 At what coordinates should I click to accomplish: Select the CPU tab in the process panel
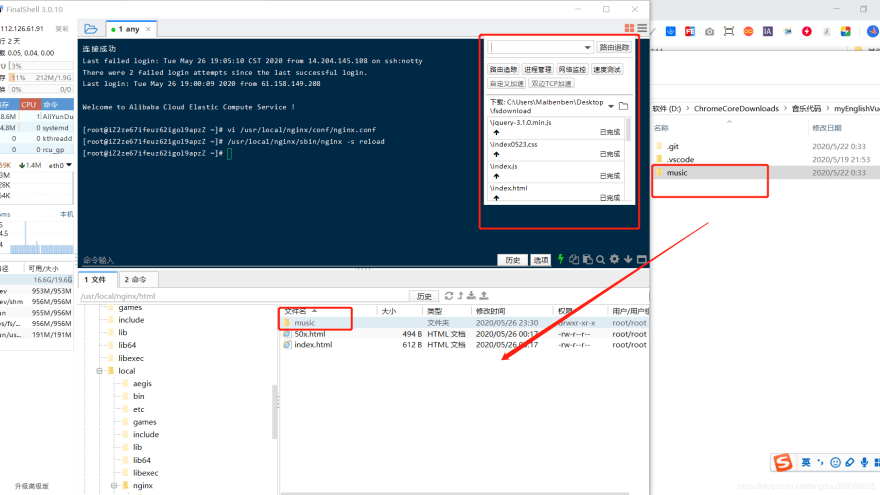[29, 104]
